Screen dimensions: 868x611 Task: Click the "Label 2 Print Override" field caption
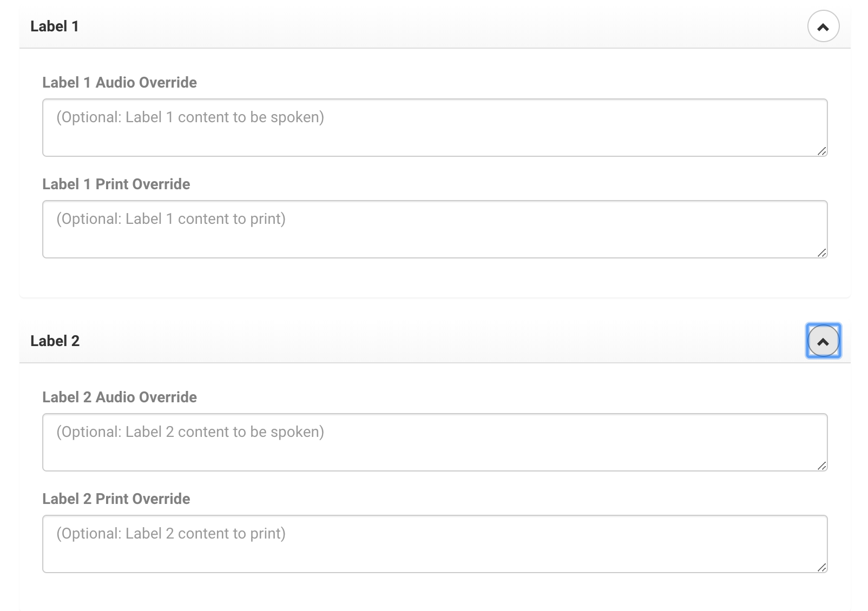pos(116,499)
